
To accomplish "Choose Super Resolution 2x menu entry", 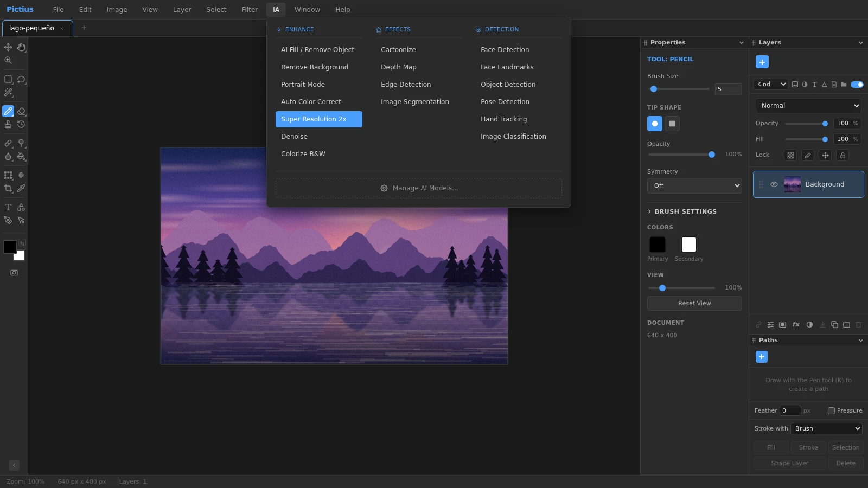I will (x=319, y=119).
